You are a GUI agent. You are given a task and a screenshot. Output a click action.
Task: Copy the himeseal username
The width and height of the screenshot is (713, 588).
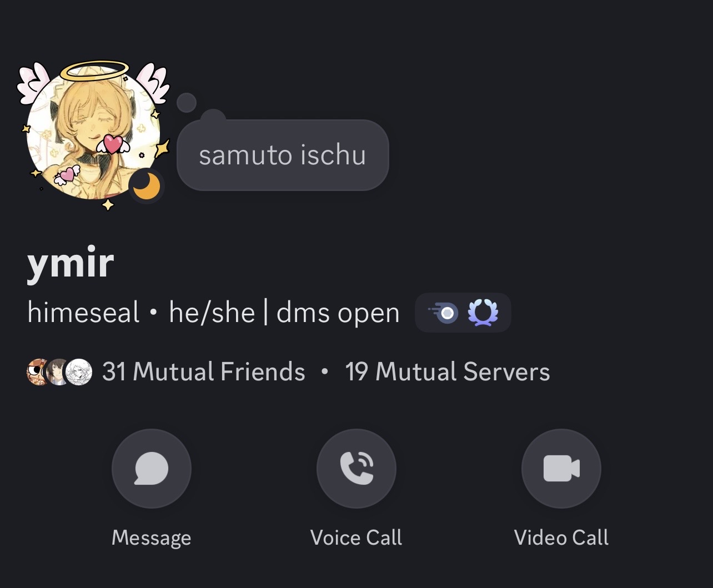tap(83, 313)
